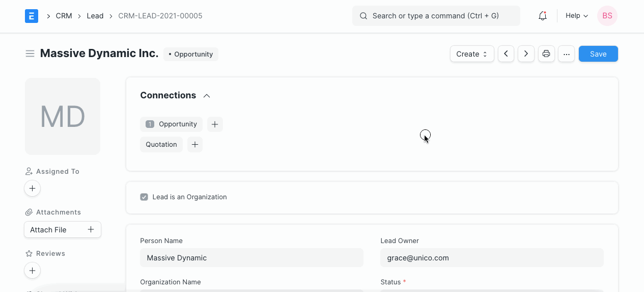Add a review with plus button
The height and width of the screenshot is (292, 644).
(x=32, y=271)
